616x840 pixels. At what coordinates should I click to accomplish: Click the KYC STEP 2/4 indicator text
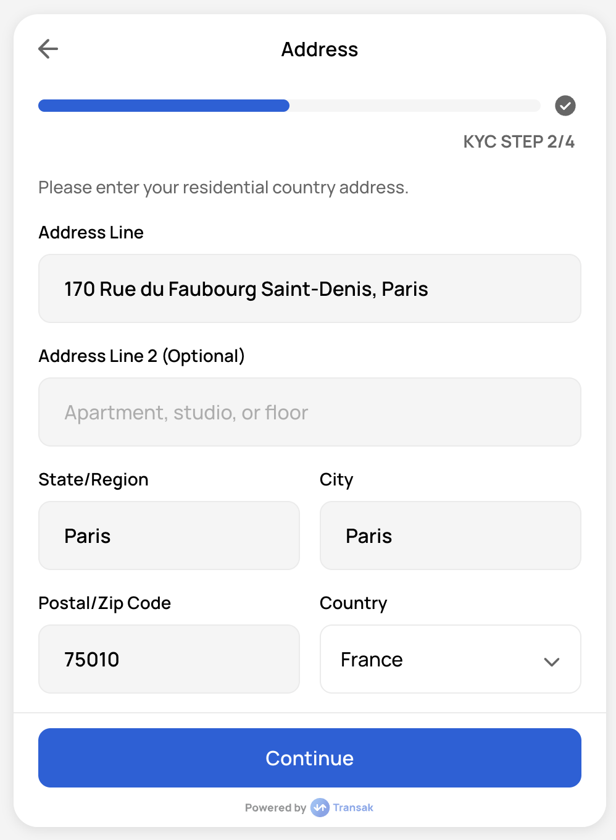point(518,141)
